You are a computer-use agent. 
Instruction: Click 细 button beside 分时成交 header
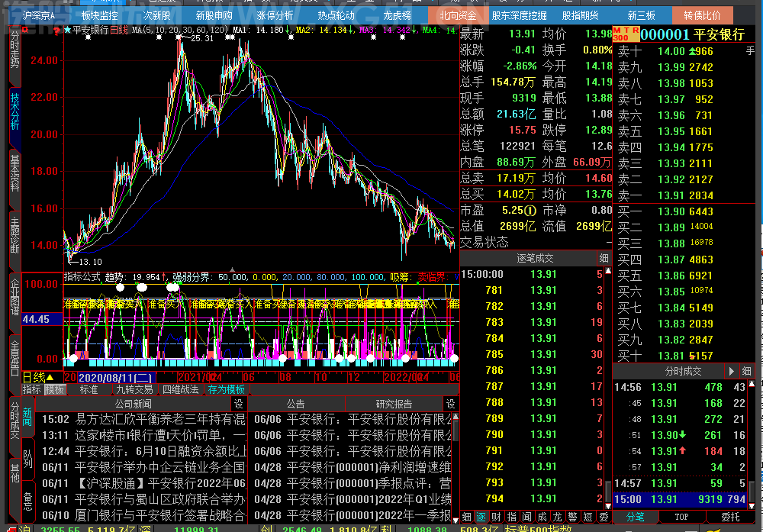click(746, 372)
